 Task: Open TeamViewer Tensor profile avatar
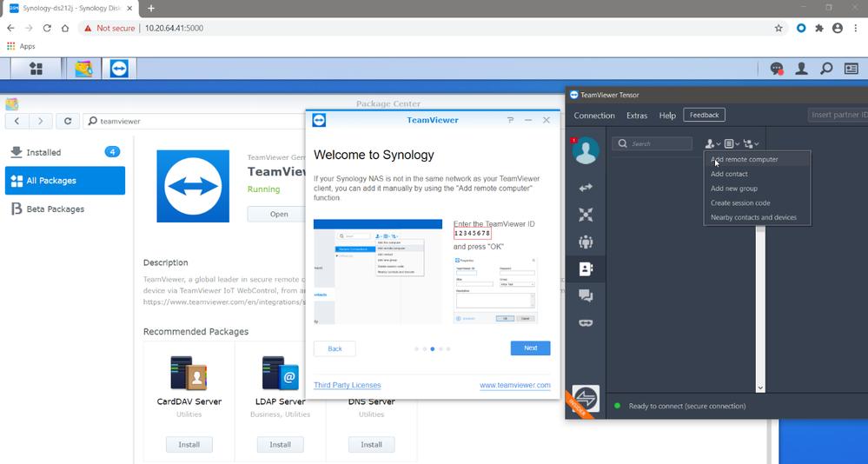[586, 150]
